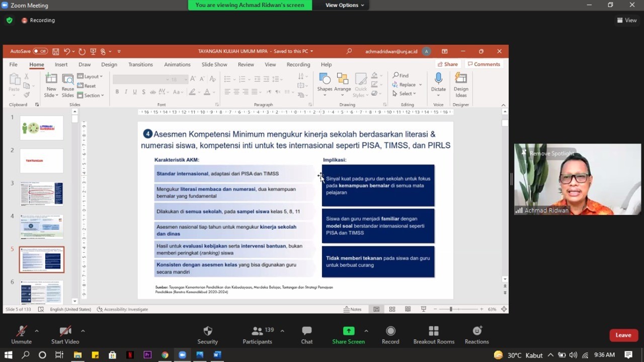Viewport: 644px width, 362px height.
Task: Click the Find button
Action: coord(401,76)
